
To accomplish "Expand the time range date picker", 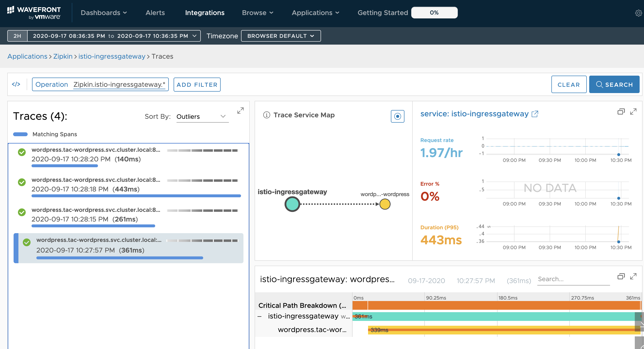I will 114,36.
